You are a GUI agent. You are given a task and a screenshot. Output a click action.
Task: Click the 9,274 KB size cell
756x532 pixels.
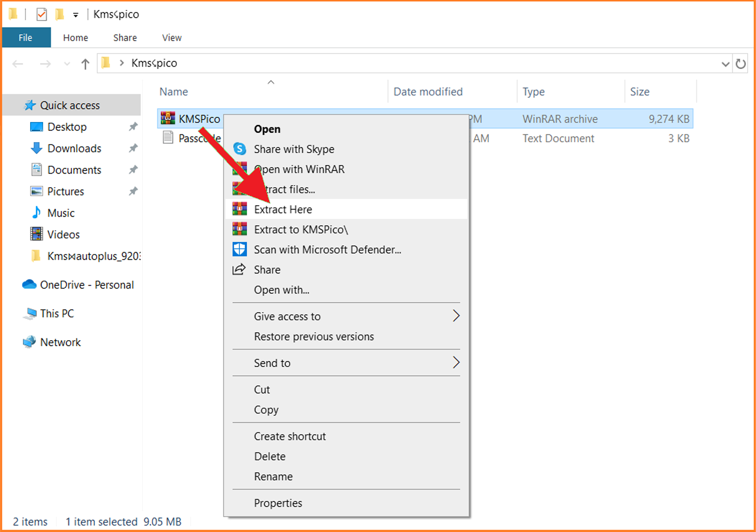pos(669,119)
